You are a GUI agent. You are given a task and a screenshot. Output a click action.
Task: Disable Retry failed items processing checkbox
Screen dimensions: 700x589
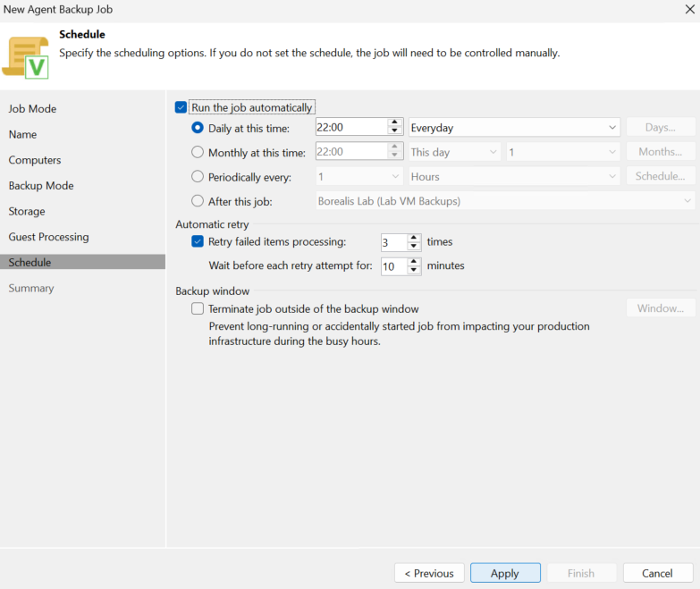click(198, 241)
